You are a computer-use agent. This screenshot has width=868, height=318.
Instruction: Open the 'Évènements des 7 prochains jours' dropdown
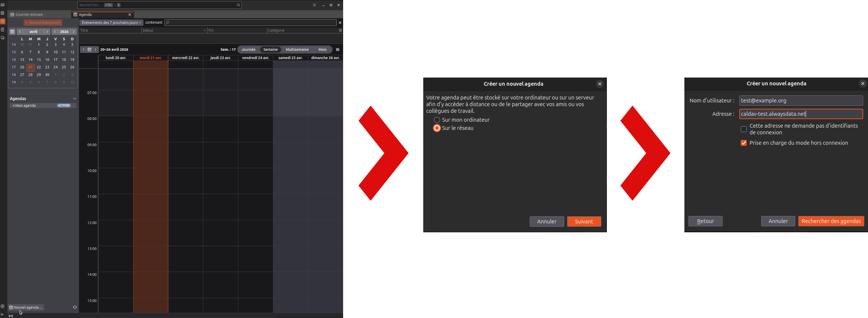click(111, 23)
